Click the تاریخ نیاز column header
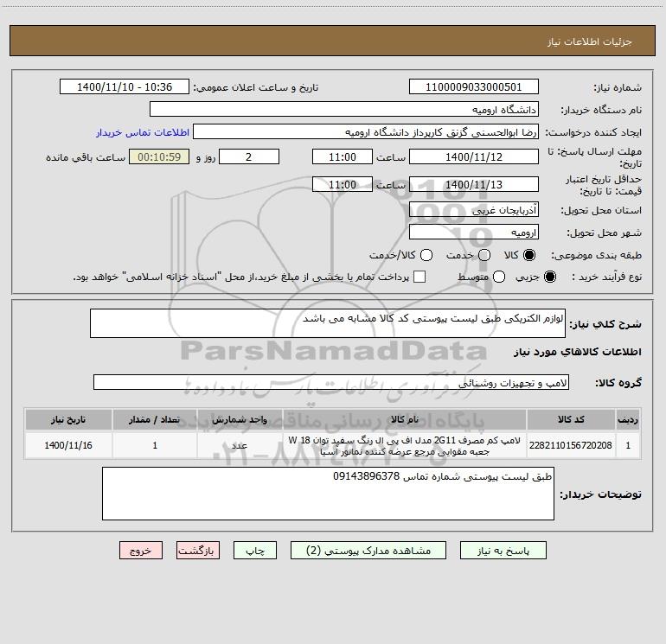 click(68, 419)
